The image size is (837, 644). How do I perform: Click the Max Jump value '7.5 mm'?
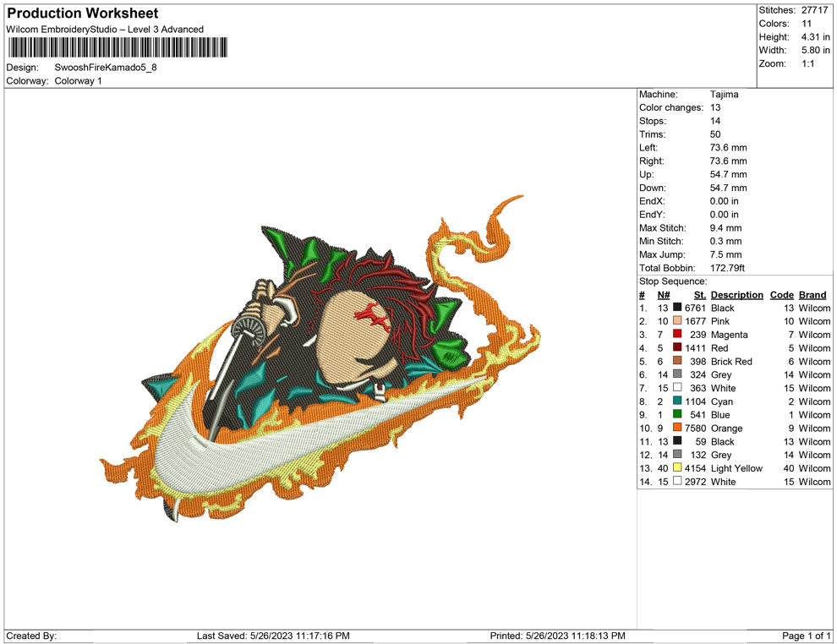[x=725, y=254]
